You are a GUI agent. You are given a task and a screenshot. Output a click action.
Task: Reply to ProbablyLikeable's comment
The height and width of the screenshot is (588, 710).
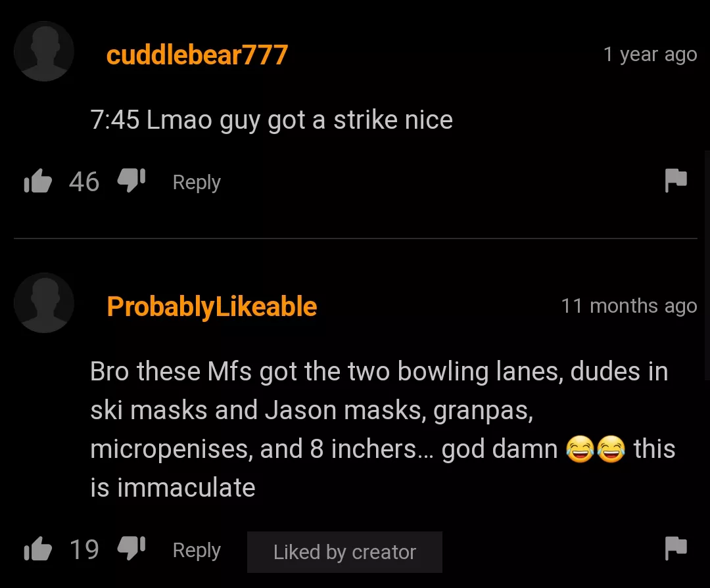(197, 551)
